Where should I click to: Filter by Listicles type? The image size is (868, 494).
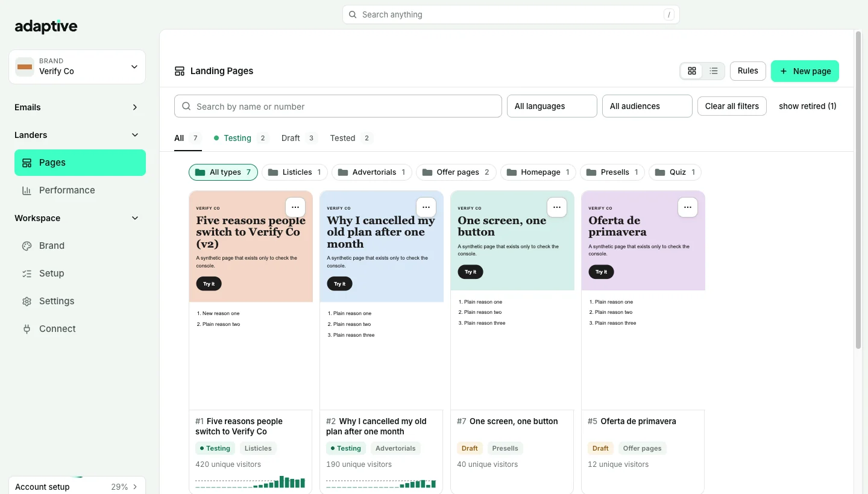click(x=295, y=172)
